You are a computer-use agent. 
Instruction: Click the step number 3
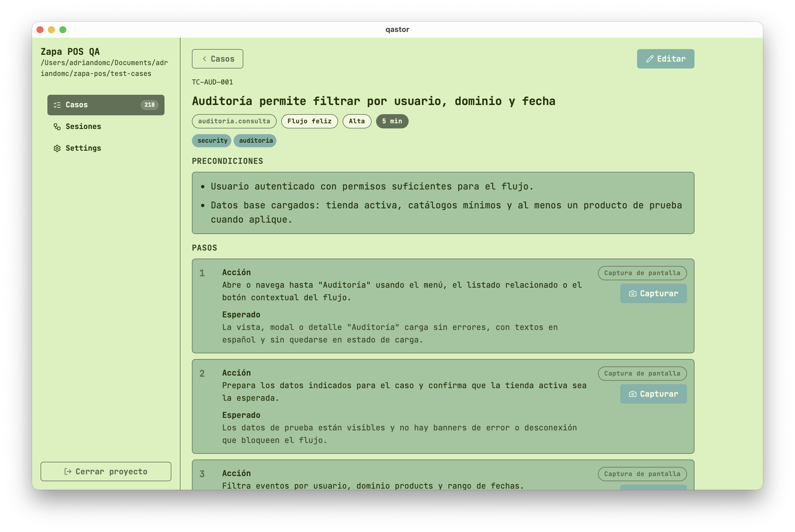202,474
